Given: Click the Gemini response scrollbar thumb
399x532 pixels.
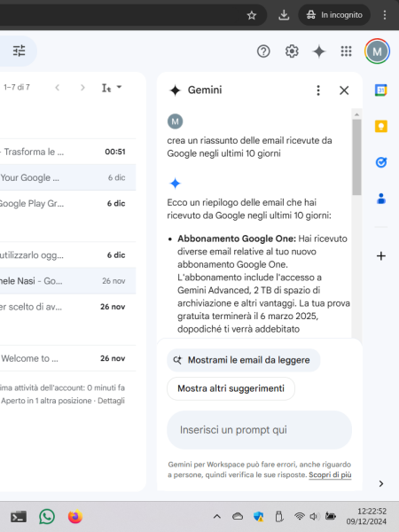Looking at the screenshot, I should point(356,157).
